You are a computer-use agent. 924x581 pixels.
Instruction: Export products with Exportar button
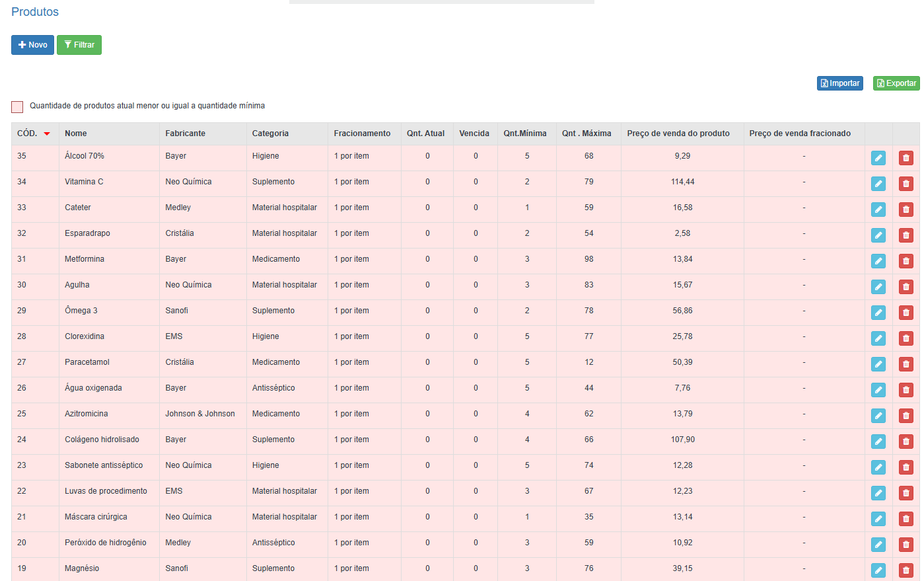pyautogui.click(x=896, y=83)
